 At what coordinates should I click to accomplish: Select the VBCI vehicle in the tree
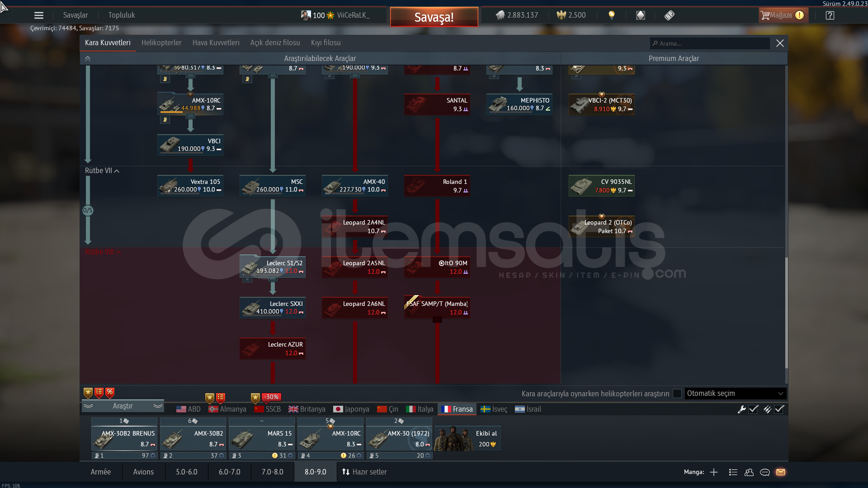coord(190,145)
